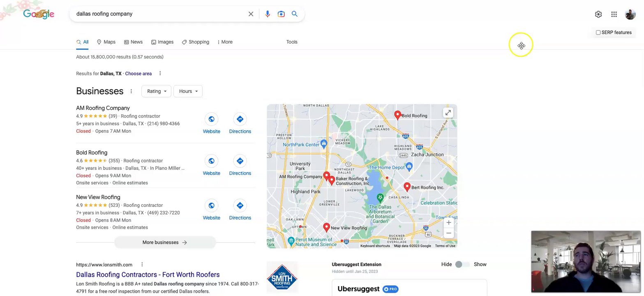
Task: Enable the SERP features checkbox
Action: [x=598, y=32]
